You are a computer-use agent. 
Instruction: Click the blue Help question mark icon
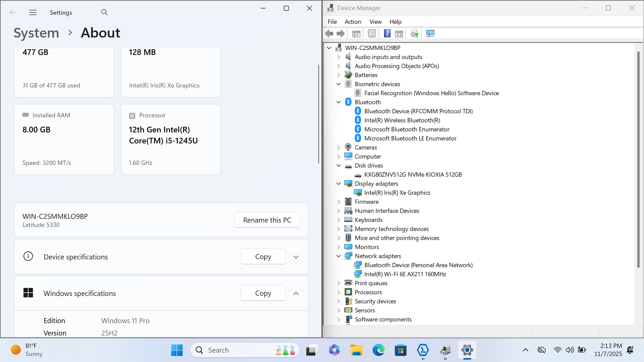pyautogui.click(x=387, y=34)
